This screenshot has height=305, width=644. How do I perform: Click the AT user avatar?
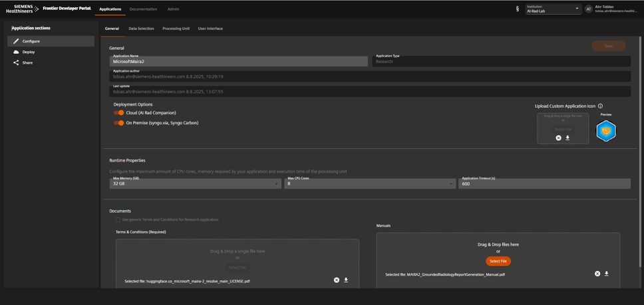(589, 9)
